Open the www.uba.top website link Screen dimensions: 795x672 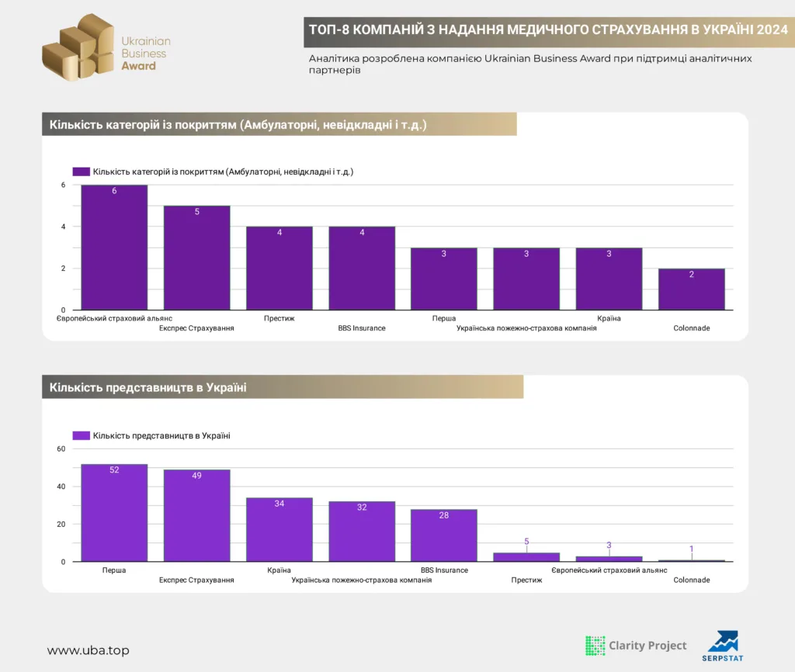pos(89,650)
